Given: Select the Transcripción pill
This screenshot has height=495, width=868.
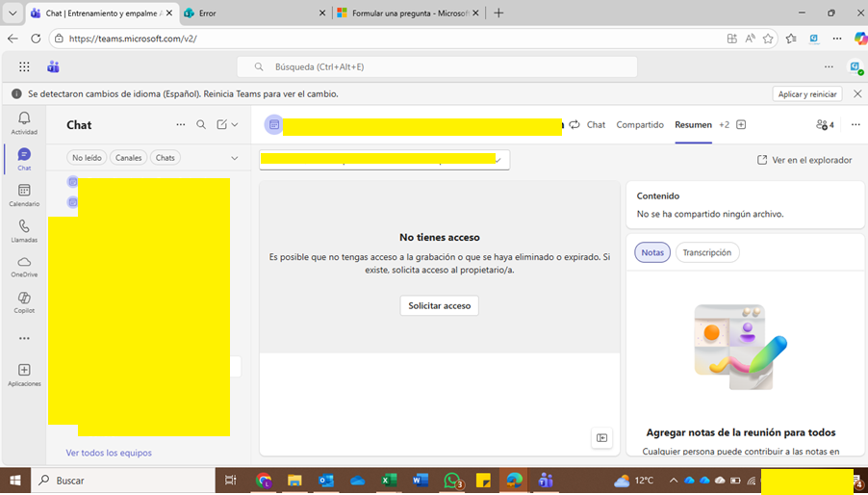Looking at the screenshot, I should pyautogui.click(x=707, y=252).
